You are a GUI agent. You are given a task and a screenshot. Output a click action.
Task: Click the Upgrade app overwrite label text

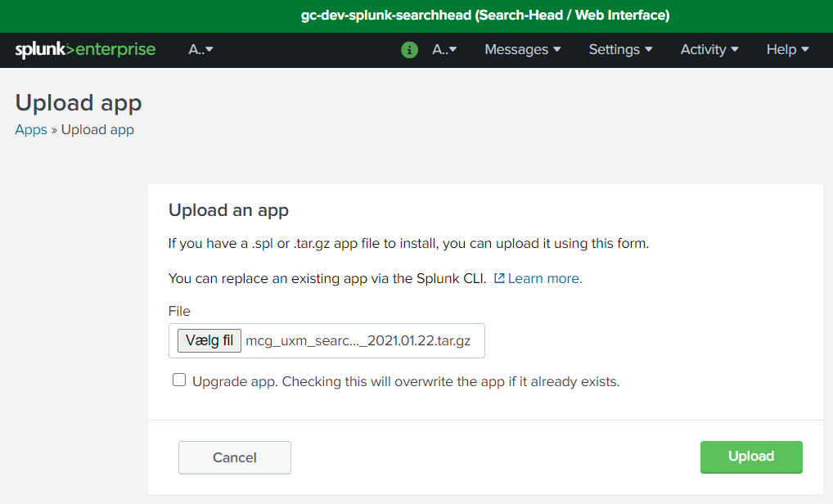pos(405,381)
